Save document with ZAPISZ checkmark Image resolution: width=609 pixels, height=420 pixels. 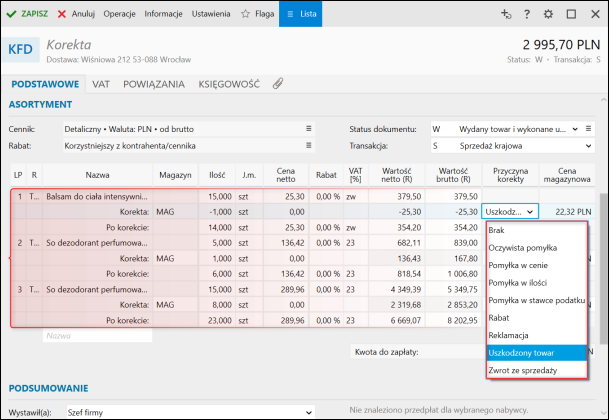27,14
